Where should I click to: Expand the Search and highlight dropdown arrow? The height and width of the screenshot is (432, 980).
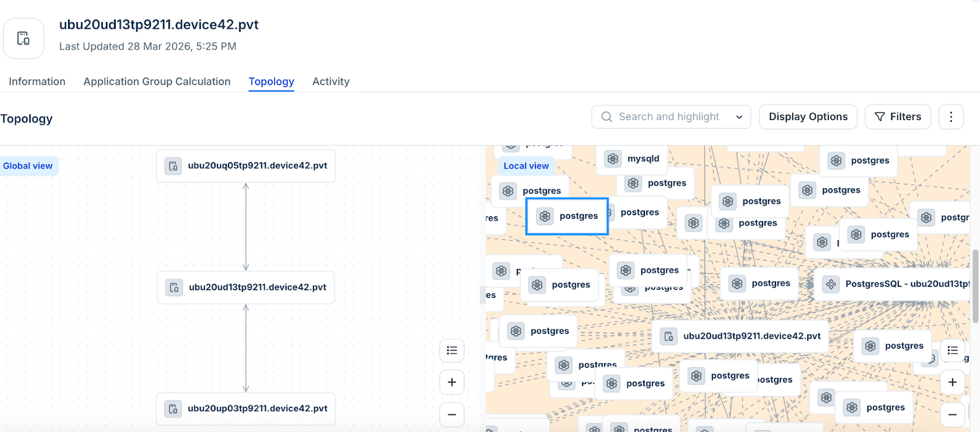point(739,117)
